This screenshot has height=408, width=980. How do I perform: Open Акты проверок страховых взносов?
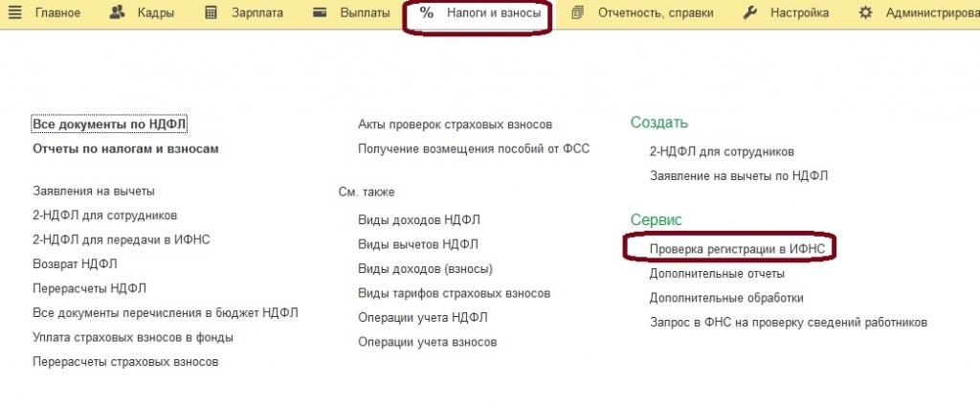tap(455, 125)
